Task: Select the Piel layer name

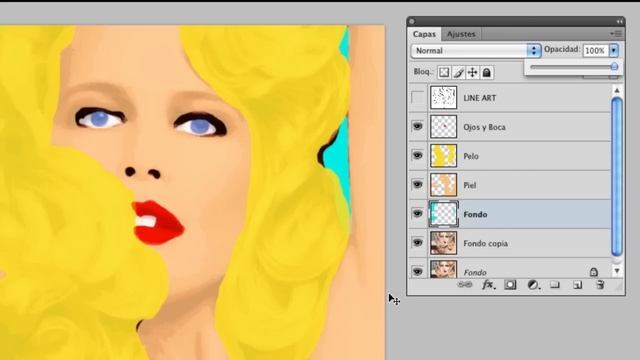Action: point(469,185)
